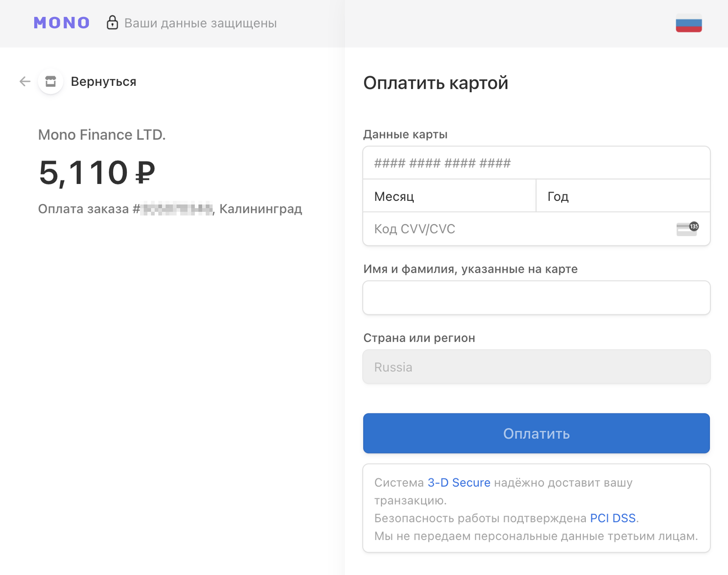
Task: Click the back arrow icon
Action: tap(25, 81)
